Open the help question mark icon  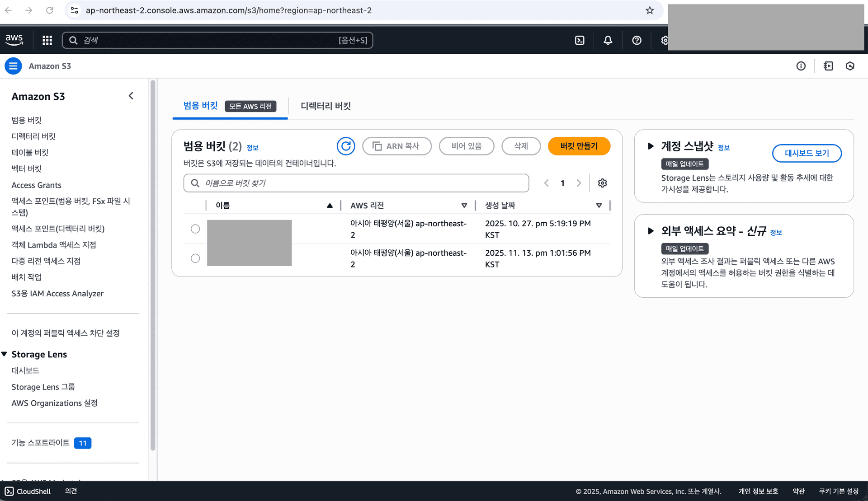tap(637, 40)
